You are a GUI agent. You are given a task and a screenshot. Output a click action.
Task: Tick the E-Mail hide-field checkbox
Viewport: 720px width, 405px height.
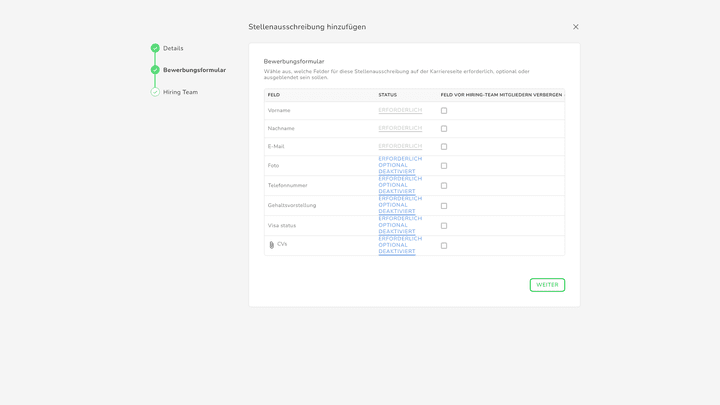[x=444, y=146]
